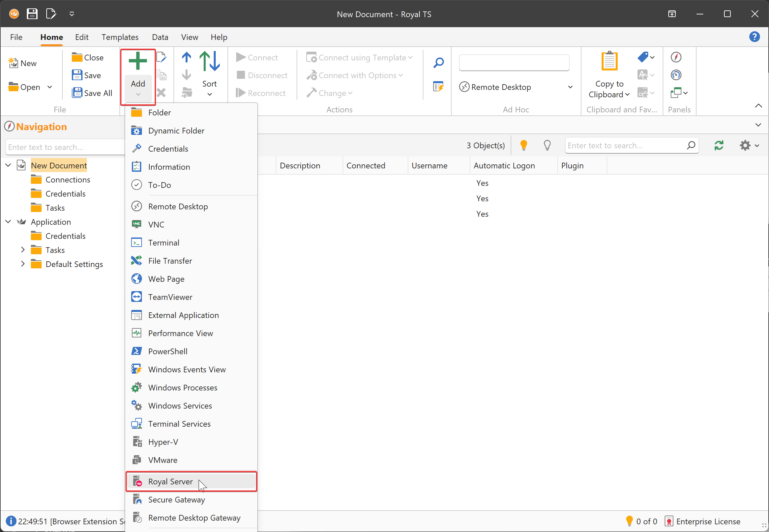
Task: Click the Web Page globe icon
Action: [137, 279]
